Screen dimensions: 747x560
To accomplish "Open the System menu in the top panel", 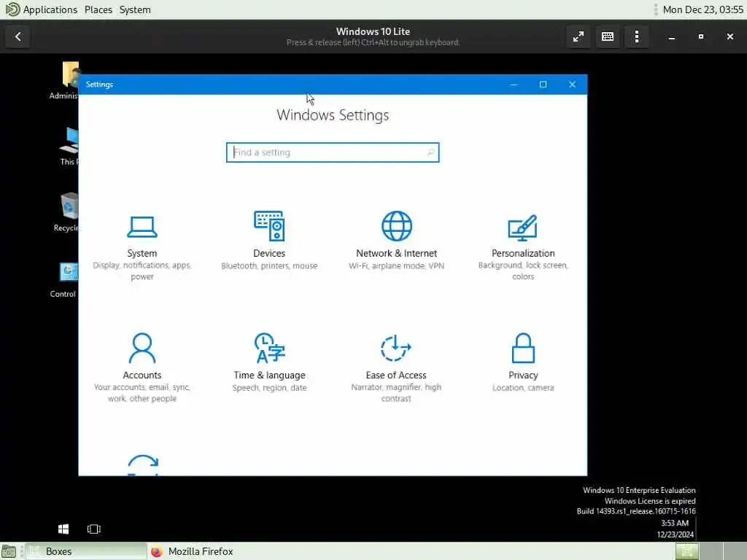I will pos(135,9).
